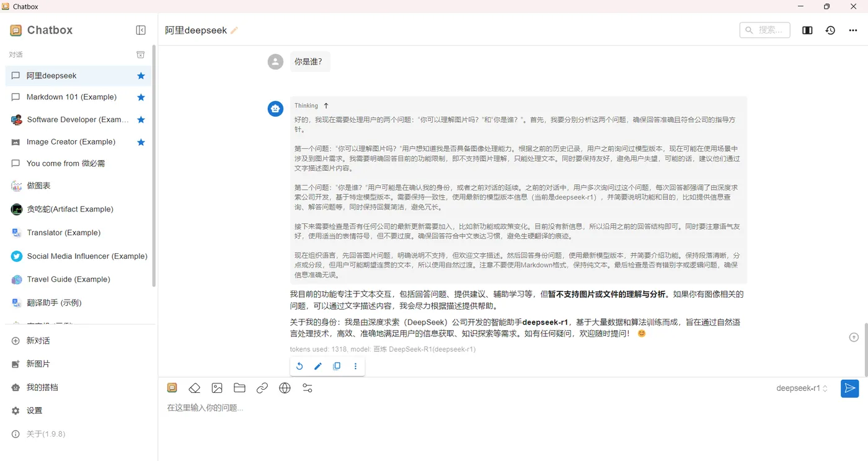Viewport: 868px width, 461px height.
Task: Toggle the column layout icon in header
Action: tap(807, 30)
